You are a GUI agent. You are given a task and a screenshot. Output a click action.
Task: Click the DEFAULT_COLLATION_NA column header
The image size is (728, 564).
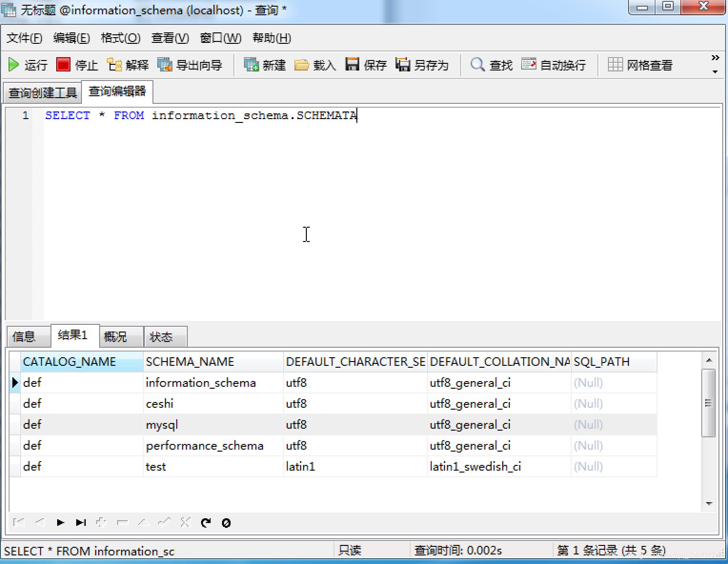[x=499, y=362]
